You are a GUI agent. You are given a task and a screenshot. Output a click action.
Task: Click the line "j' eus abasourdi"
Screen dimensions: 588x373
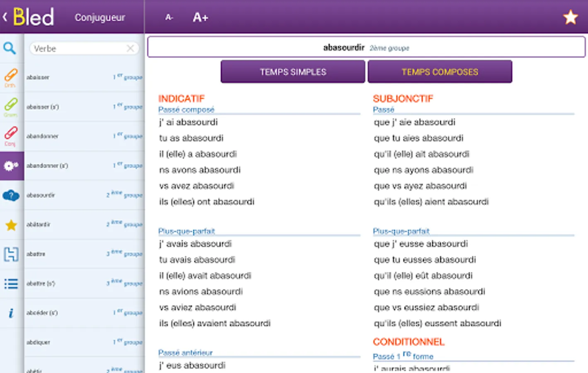(192, 366)
